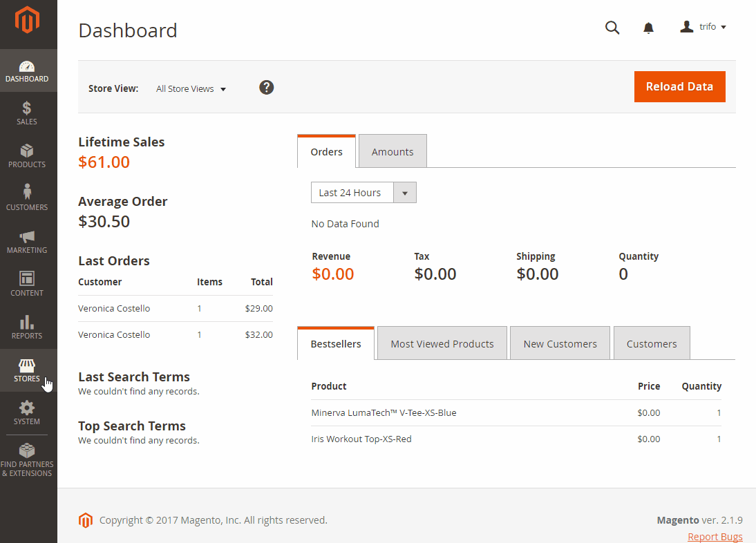Open Find Partners & Extensions
756x543 pixels.
[28, 460]
